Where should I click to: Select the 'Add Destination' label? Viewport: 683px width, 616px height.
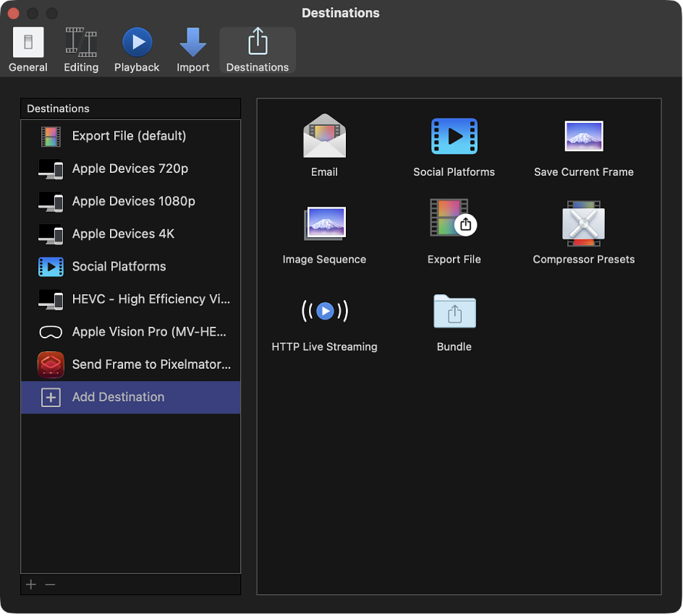(x=119, y=397)
